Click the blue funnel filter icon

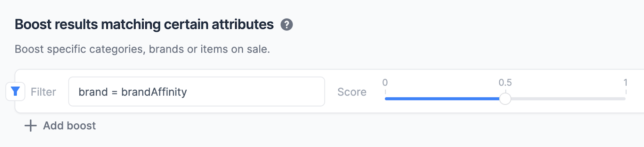click(x=15, y=92)
